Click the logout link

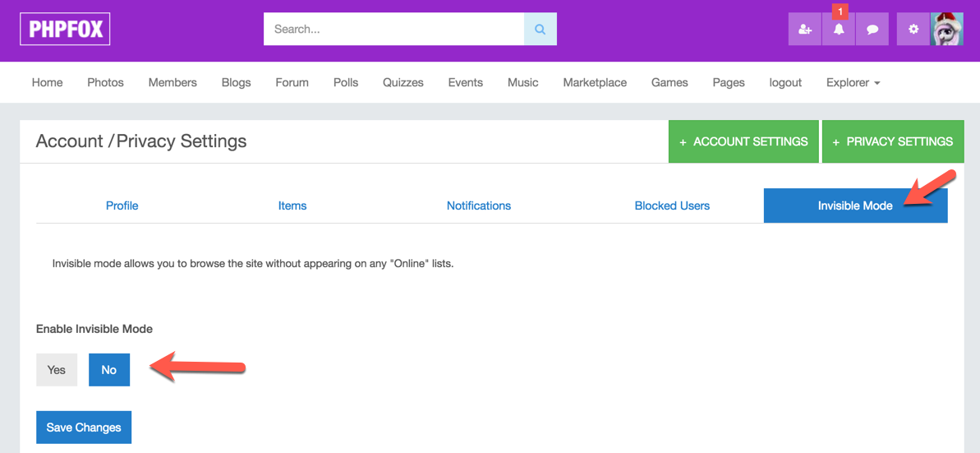(785, 82)
